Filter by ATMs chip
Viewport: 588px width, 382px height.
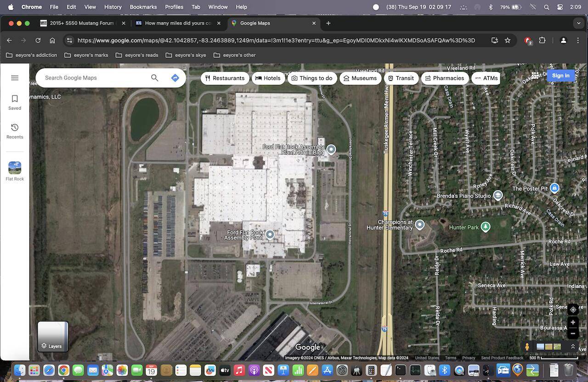[486, 78]
